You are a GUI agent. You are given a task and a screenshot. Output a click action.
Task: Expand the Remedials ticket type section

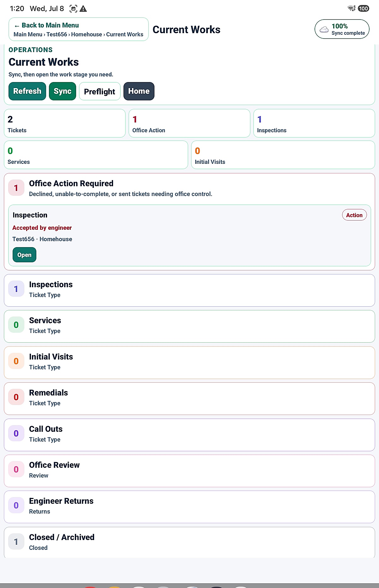(x=189, y=399)
